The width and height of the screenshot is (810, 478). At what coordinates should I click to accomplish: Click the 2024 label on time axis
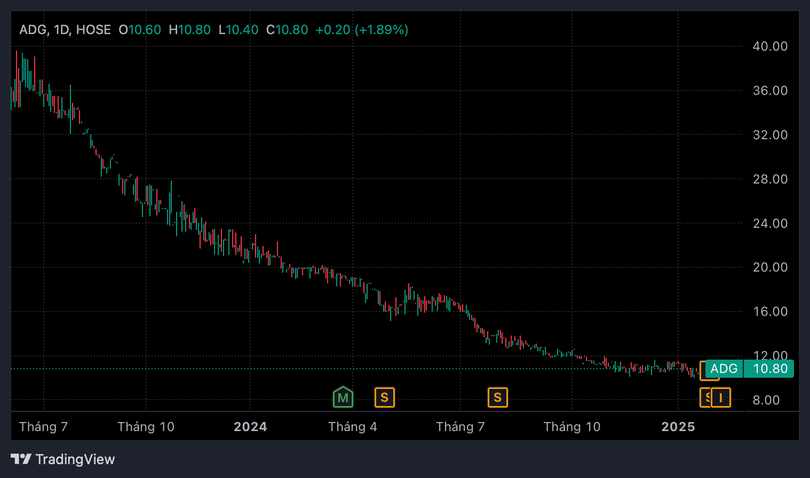pyautogui.click(x=250, y=426)
